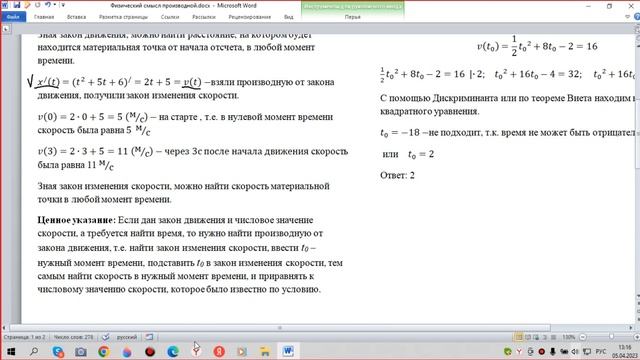
Task: Change language via 'русский' in status bar
Action: tap(127, 337)
